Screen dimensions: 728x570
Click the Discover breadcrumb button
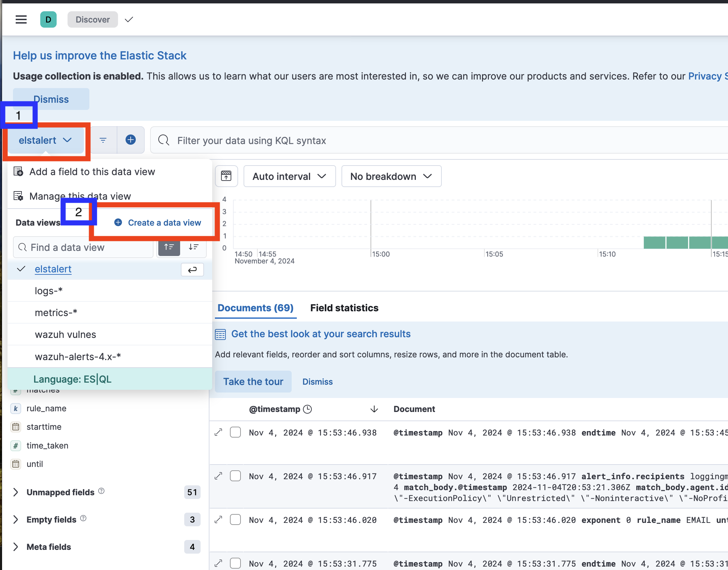(x=93, y=19)
